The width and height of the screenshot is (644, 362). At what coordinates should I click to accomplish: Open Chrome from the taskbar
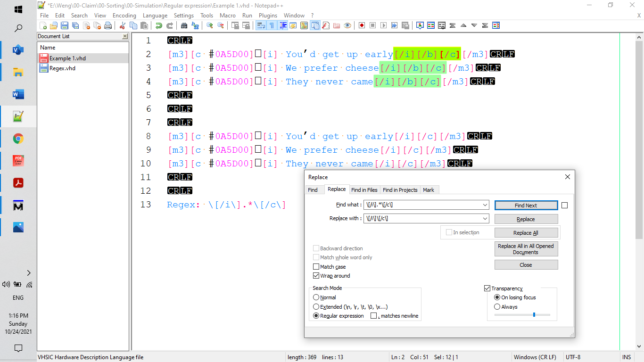pyautogui.click(x=18, y=139)
